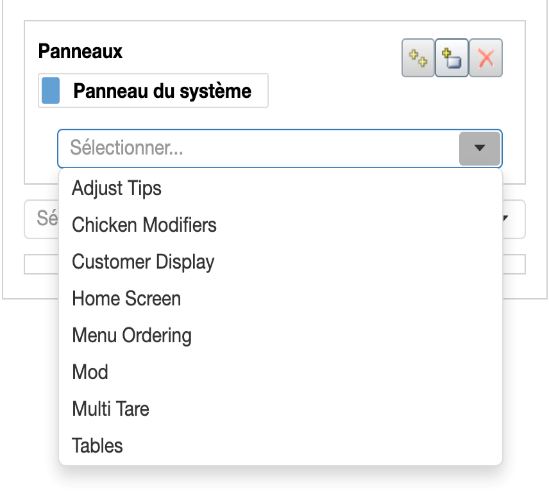549x496 pixels.
Task: Click the Panneaux section heading
Action: pyautogui.click(x=80, y=51)
